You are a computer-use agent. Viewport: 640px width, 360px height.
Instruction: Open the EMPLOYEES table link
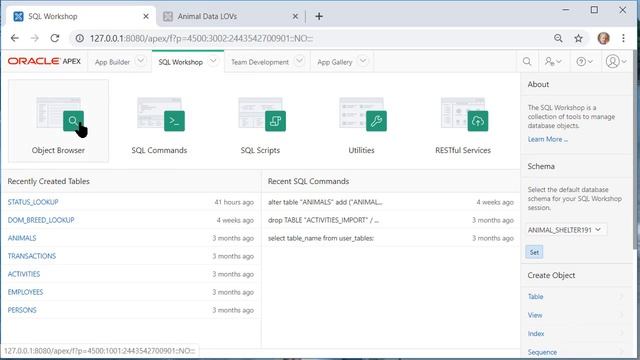(25, 292)
